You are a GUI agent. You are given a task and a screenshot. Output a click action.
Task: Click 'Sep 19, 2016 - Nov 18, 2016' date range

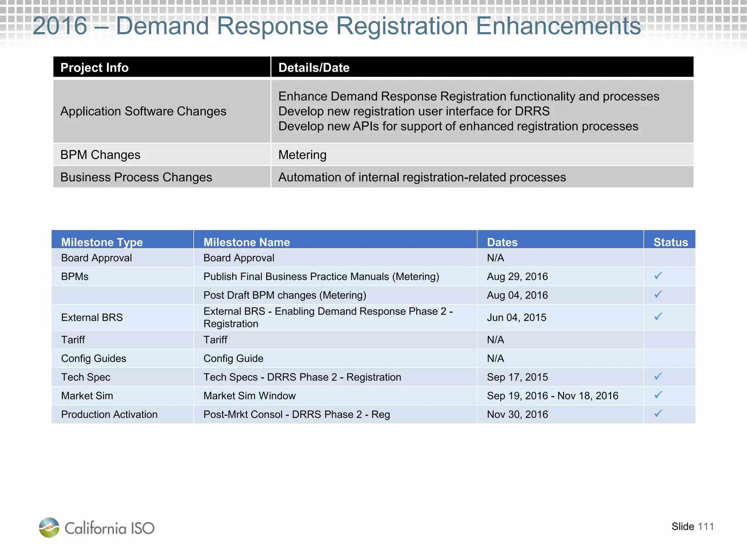(553, 396)
